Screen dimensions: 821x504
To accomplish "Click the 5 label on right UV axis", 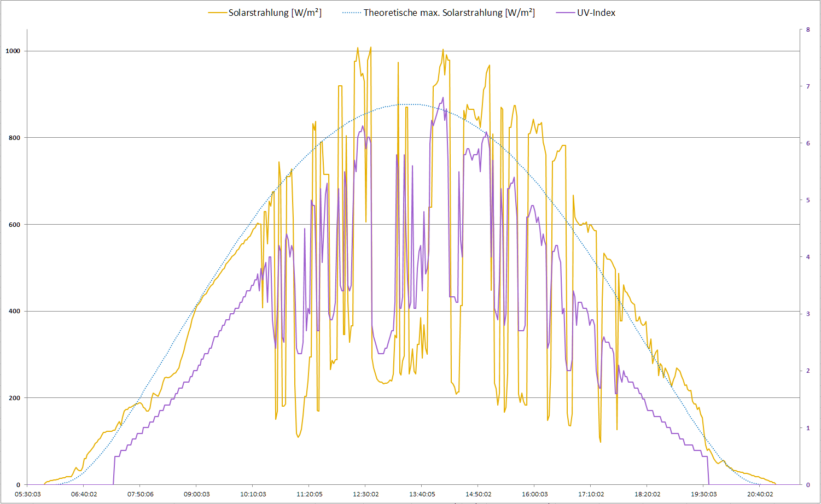I will (x=808, y=200).
